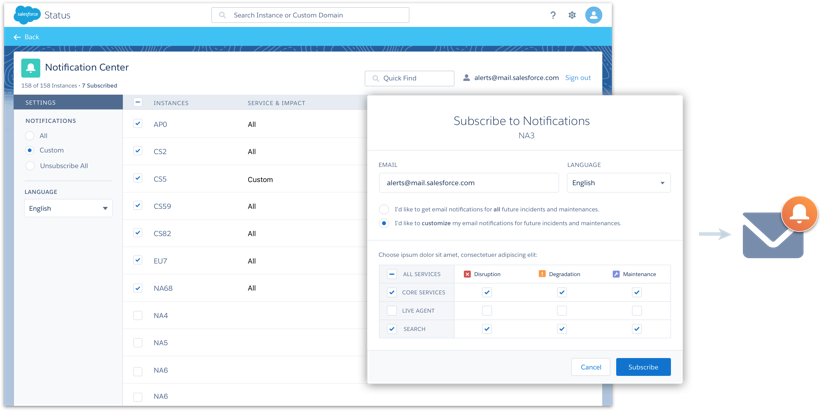Viewport: 821px width, 411px height.
Task: Select customize email notifications radio
Action: pos(384,224)
